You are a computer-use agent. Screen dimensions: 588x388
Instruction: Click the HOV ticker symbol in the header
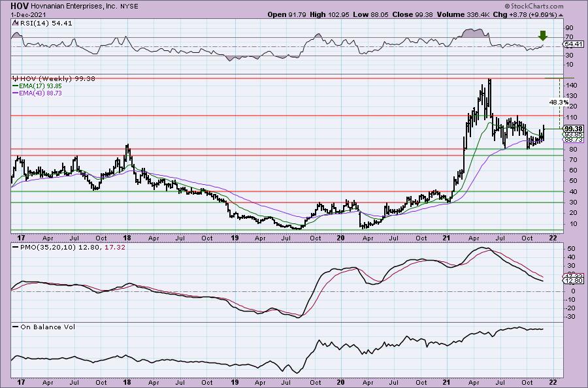(20, 6)
